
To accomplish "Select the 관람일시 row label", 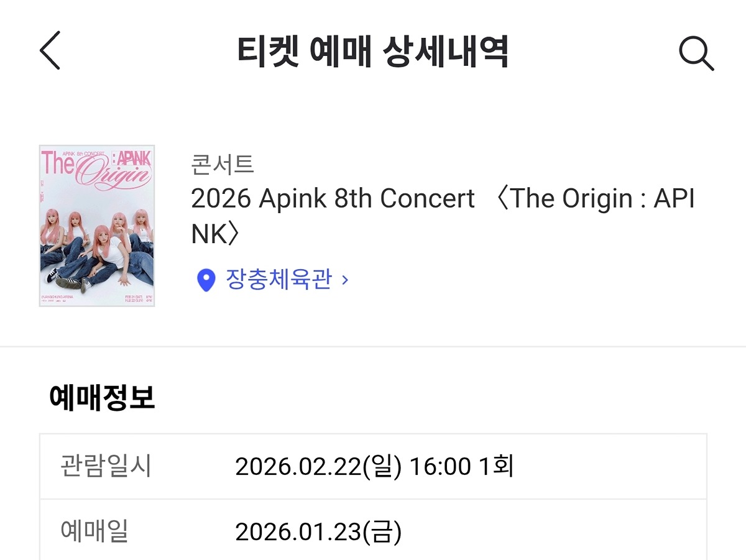I will pos(106,466).
